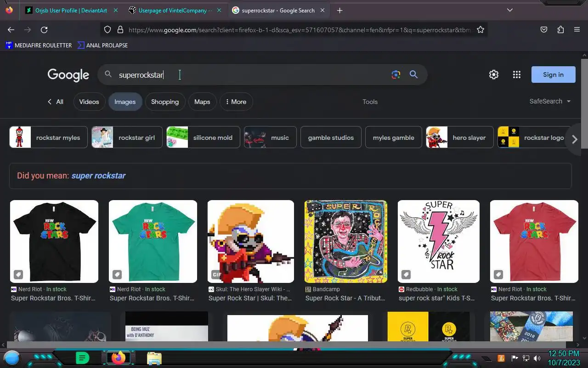588x368 pixels.
Task: Click the site lock icon
Action: (120, 29)
